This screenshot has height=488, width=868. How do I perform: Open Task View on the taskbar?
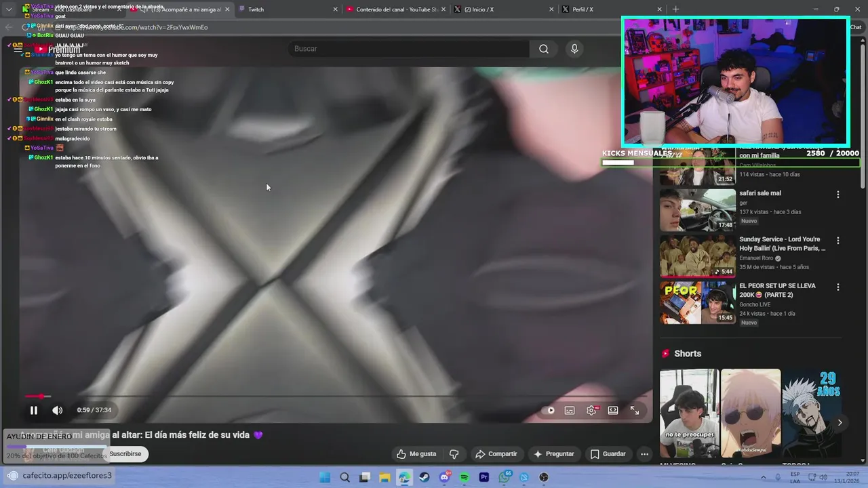(365, 477)
